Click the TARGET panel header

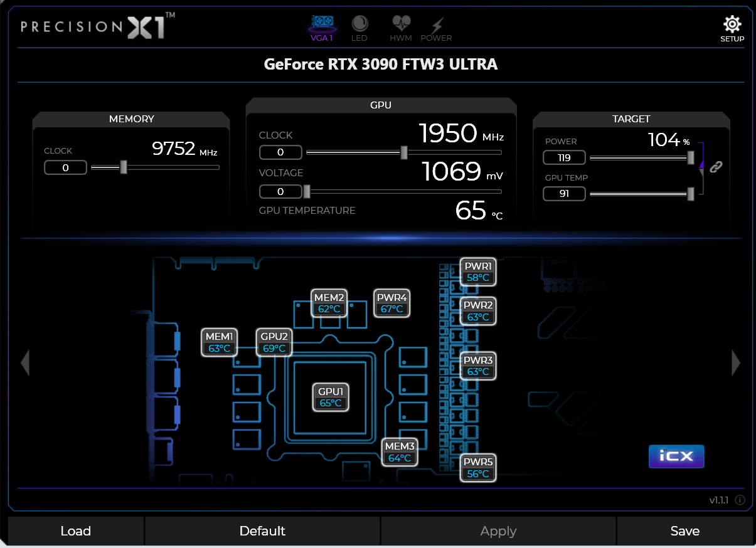point(631,119)
